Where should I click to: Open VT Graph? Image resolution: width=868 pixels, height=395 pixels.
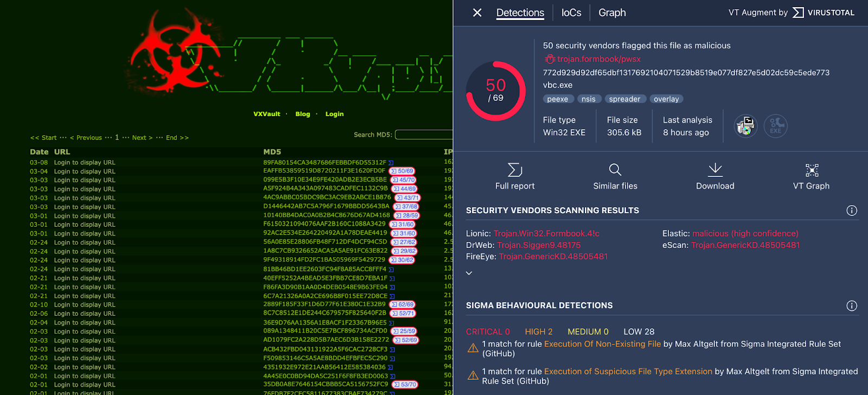(812, 177)
